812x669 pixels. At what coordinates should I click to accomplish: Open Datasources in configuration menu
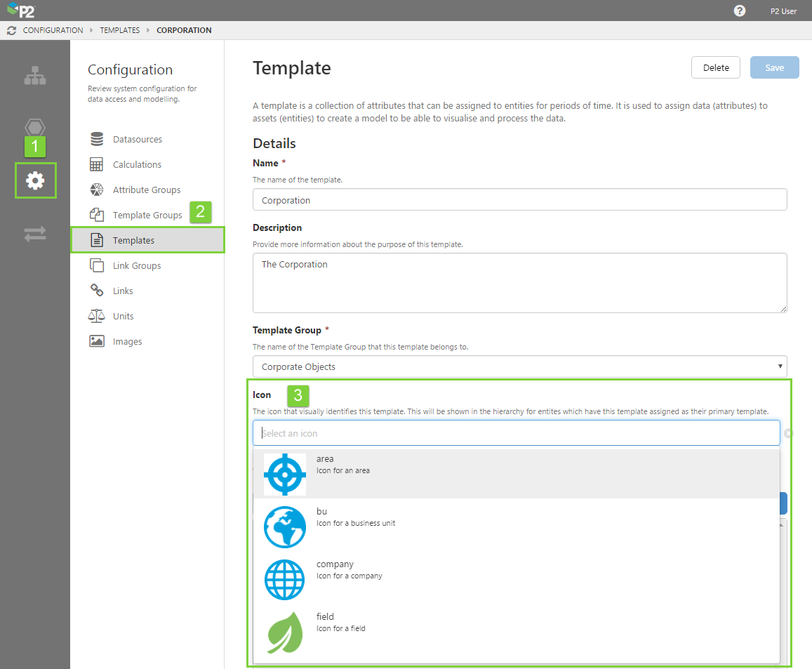tap(137, 140)
